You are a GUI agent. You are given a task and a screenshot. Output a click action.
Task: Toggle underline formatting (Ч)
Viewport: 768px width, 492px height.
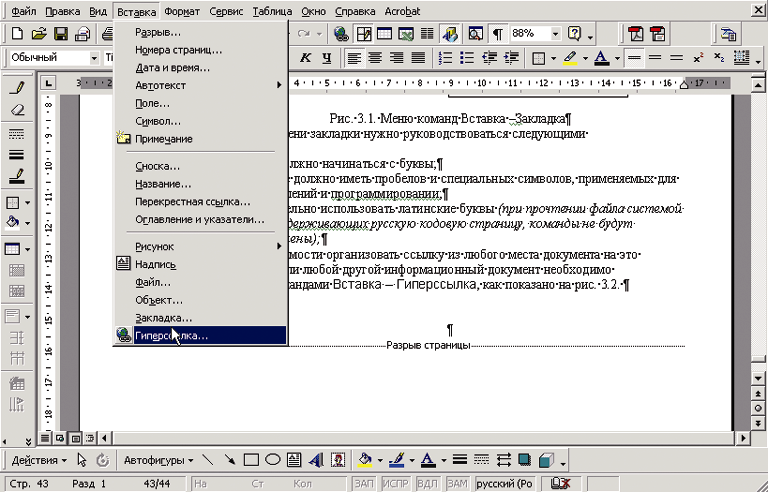(x=327, y=58)
